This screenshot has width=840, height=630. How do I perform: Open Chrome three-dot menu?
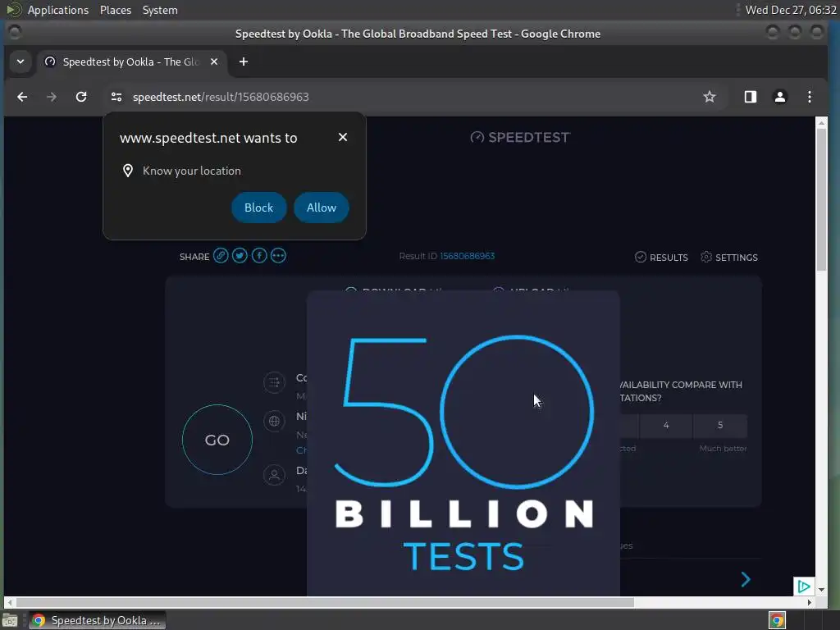coord(810,97)
